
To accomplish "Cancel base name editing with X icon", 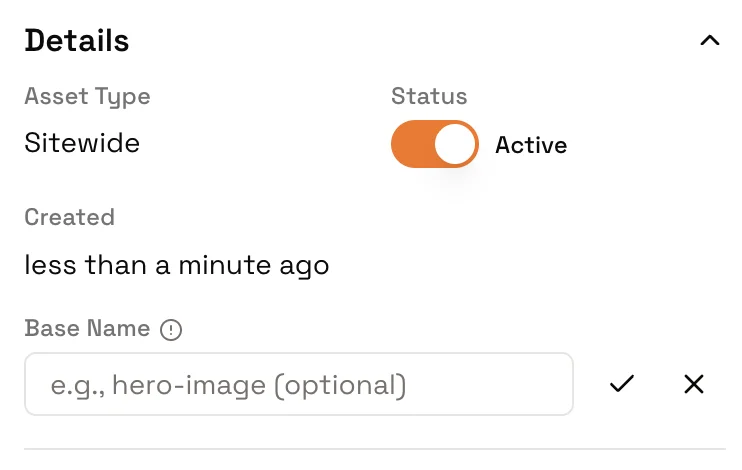I will [x=694, y=384].
